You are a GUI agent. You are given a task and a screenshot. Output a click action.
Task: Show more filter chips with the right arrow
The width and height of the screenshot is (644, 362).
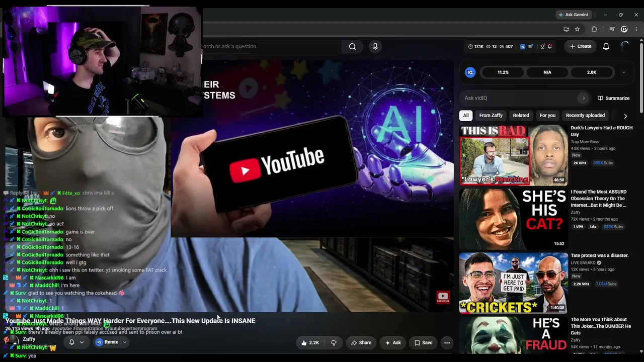[x=625, y=116]
